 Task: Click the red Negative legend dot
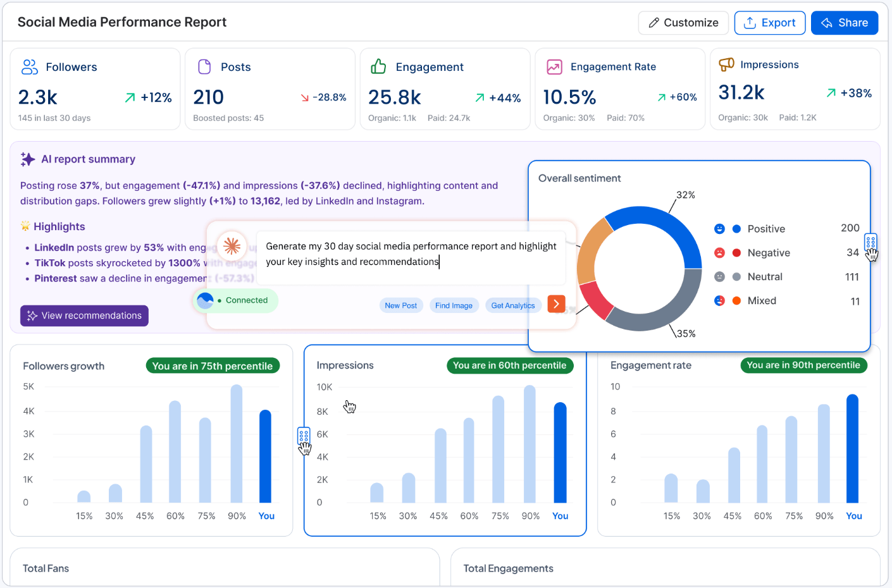point(736,253)
